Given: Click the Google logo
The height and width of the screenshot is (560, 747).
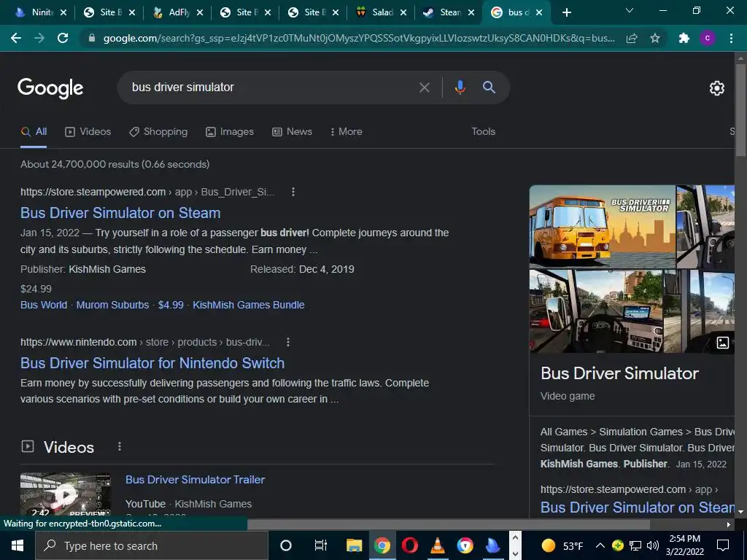Looking at the screenshot, I should (x=50, y=87).
